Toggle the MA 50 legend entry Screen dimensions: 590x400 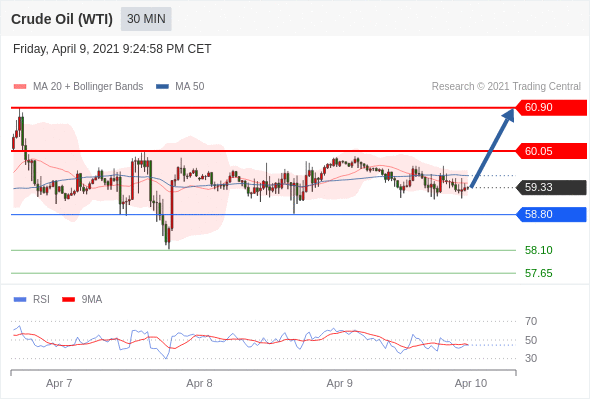(x=180, y=87)
